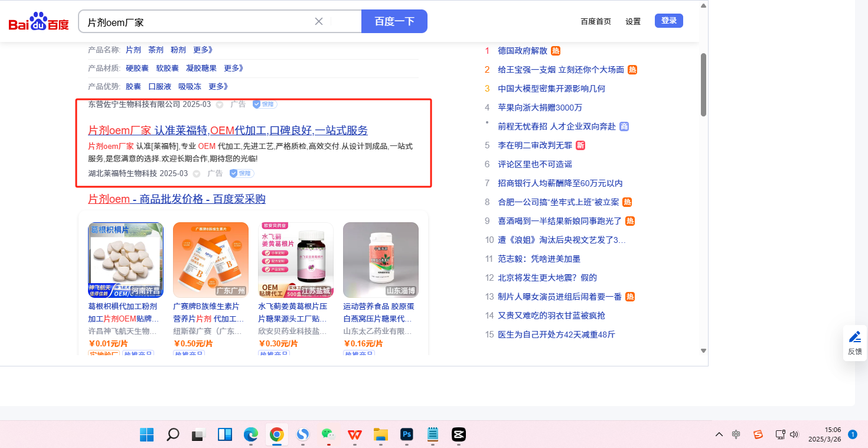Open Windows Search from the taskbar
This screenshot has height=448, width=868.
click(173, 435)
